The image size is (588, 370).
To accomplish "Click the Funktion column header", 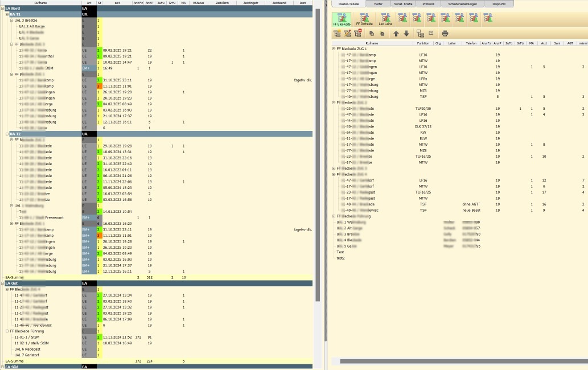I will coord(423,43).
